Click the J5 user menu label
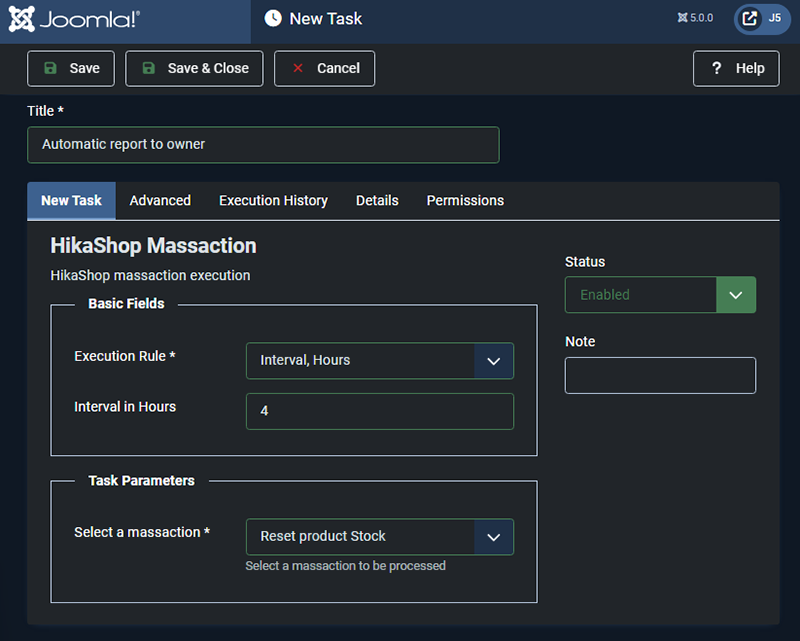 [774, 18]
